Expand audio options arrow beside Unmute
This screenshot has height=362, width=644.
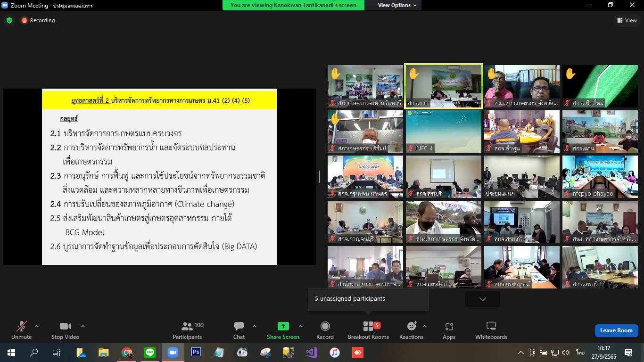(x=37, y=326)
